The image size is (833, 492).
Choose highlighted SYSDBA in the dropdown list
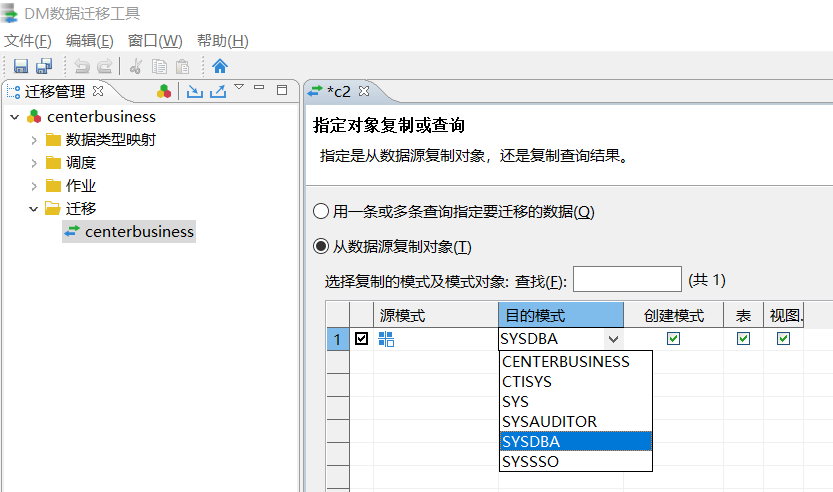coord(576,442)
